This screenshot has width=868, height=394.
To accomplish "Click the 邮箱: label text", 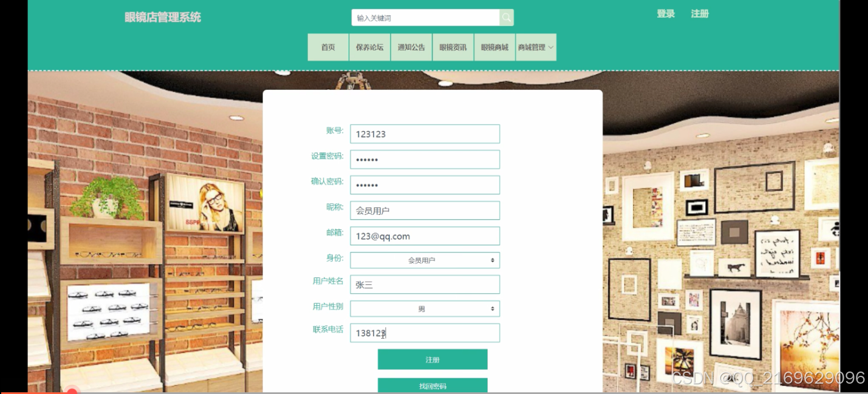I will click(335, 233).
